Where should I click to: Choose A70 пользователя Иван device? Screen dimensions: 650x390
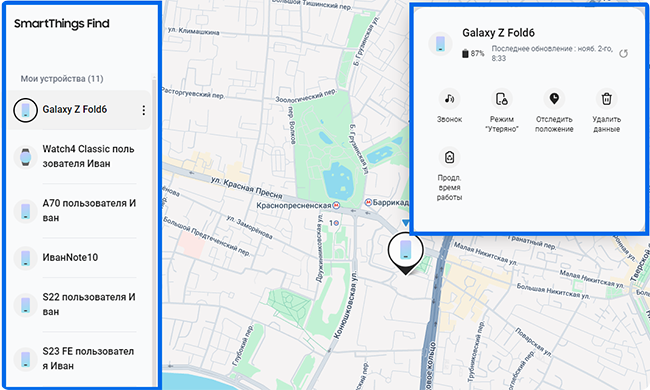(79, 211)
